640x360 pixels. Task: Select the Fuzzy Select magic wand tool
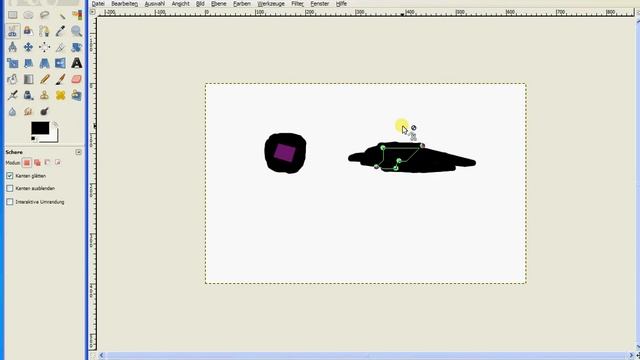[x=60, y=15]
